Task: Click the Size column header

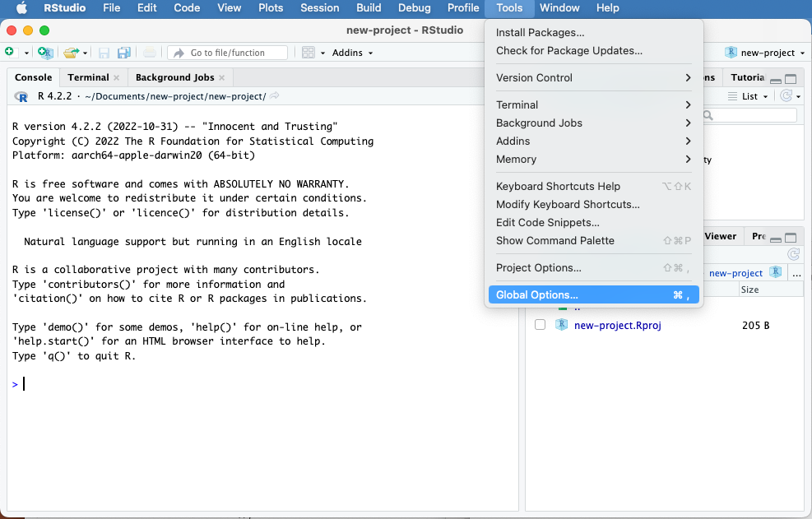Action: 749,290
